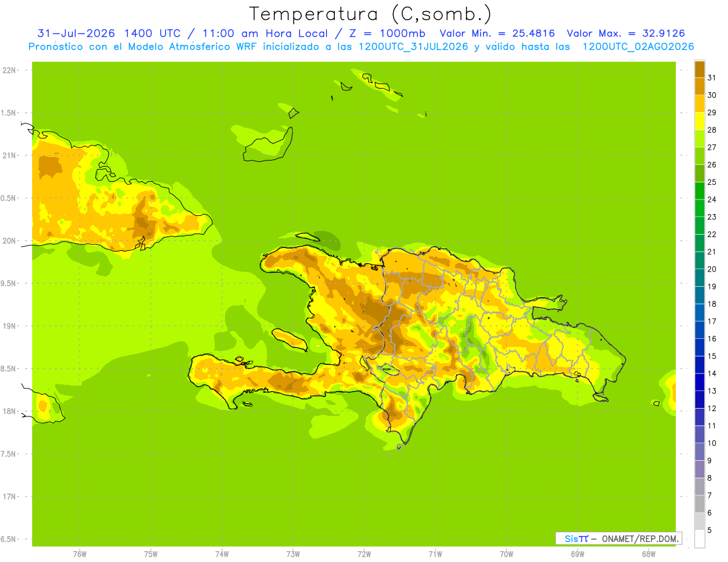
Task: Click the '11' colorbar scale label
Action: click(712, 426)
